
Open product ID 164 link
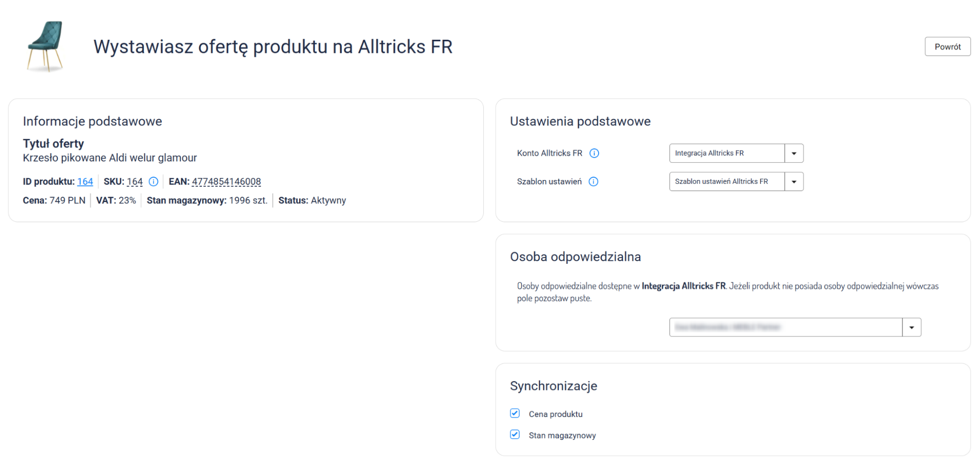point(85,181)
